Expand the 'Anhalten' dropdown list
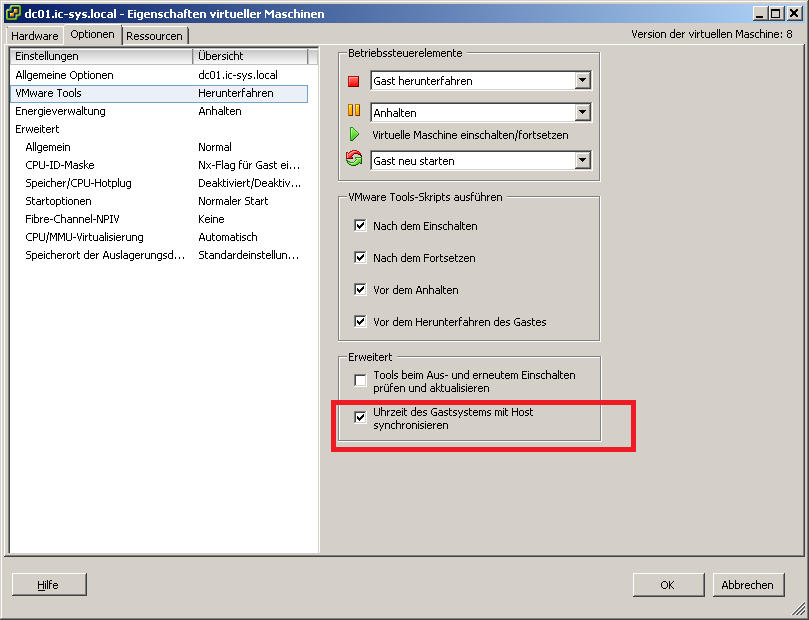Image resolution: width=809 pixels, height=620 pixels. point(582,113)
